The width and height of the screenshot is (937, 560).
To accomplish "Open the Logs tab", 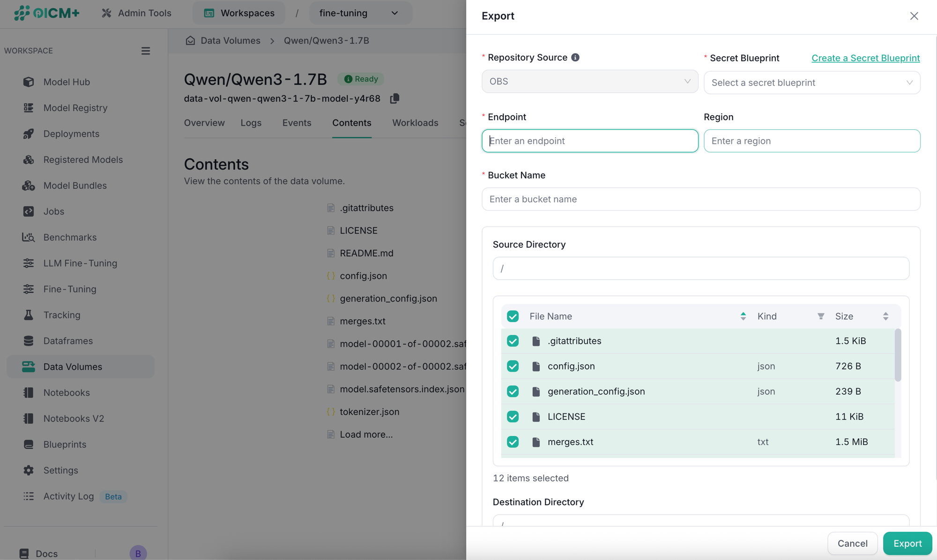I will tap(251, 123).
